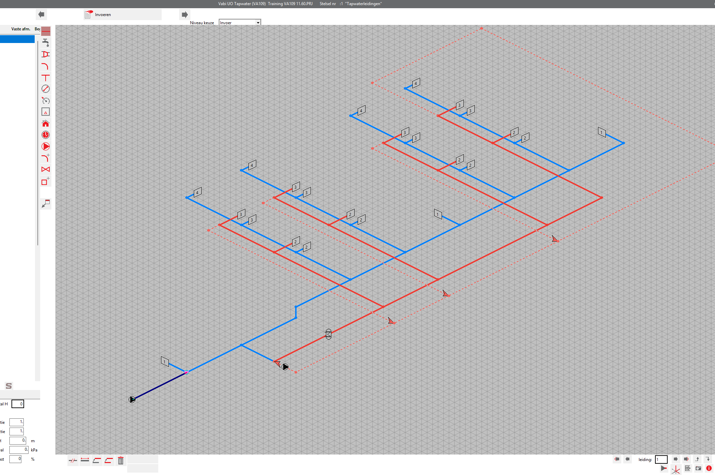Open the Niveau keuze dropdown
715x475 pixels.
[240, 22]
